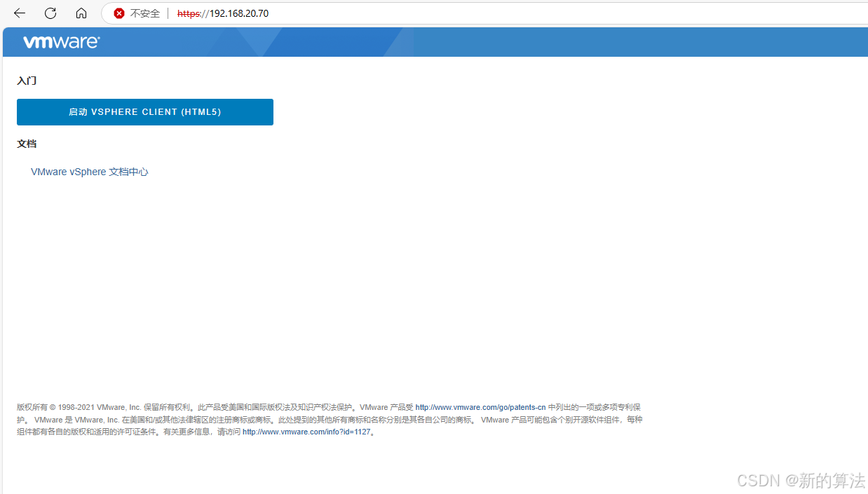Launch vSphere Client (HTML5) button
Image resolution: width=868 pixels, height=494 pixels.
(x=145, y=112)
